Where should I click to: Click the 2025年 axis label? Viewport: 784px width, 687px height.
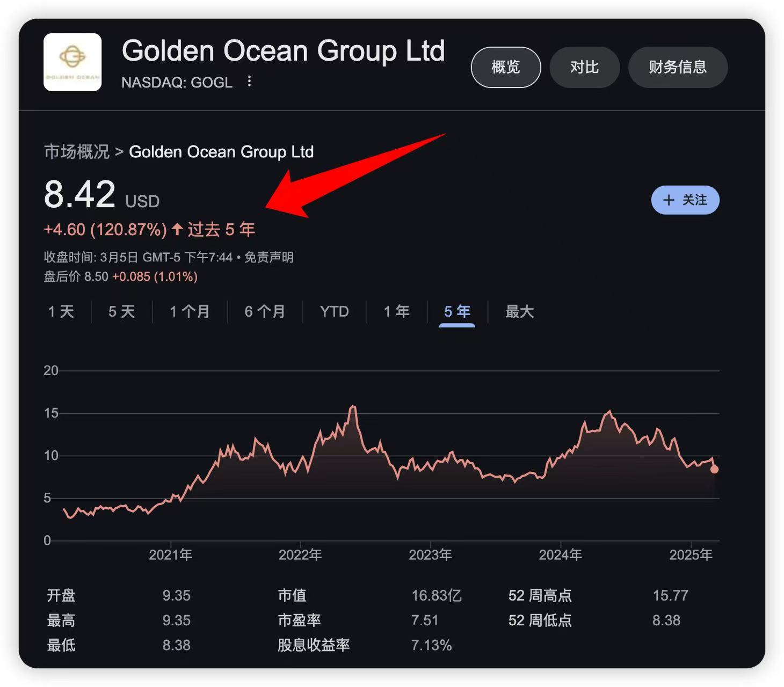[x=691, y=554]
